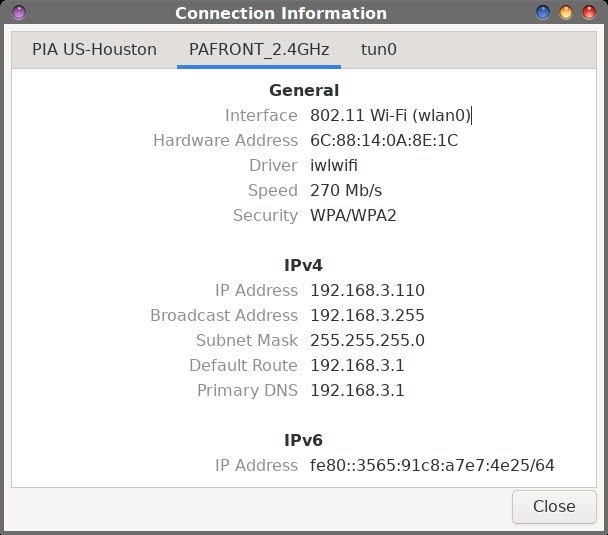Open the tun0 tab

coord(378,50)
